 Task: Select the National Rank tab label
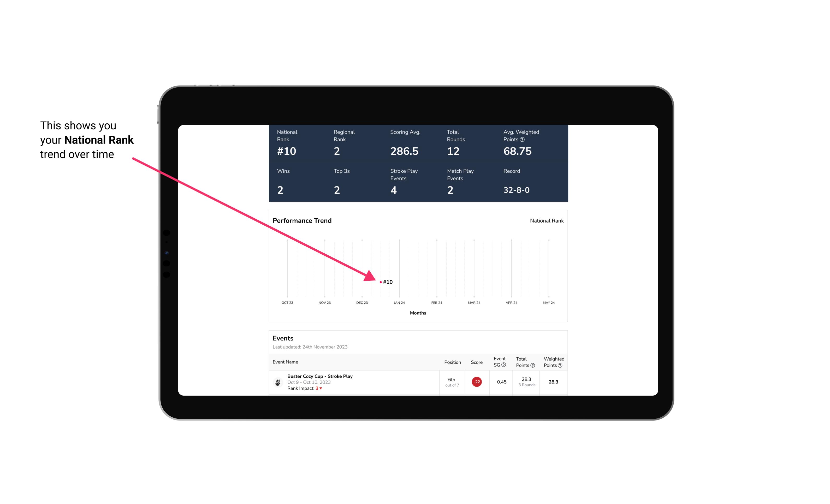pos(546,220)
